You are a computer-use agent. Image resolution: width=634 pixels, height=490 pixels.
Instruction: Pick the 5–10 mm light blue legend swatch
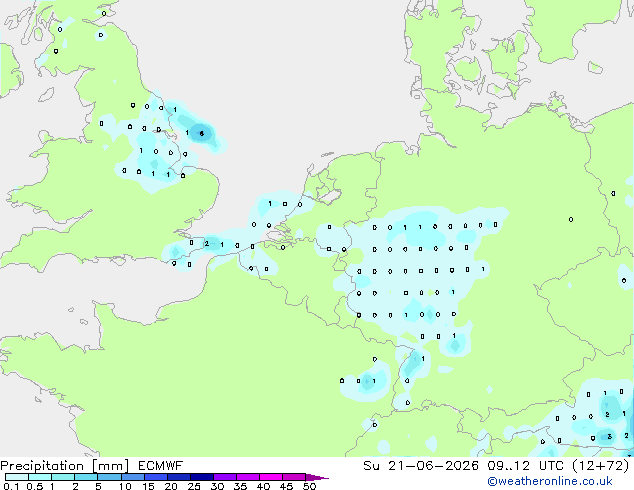click(x=109, y=477)
